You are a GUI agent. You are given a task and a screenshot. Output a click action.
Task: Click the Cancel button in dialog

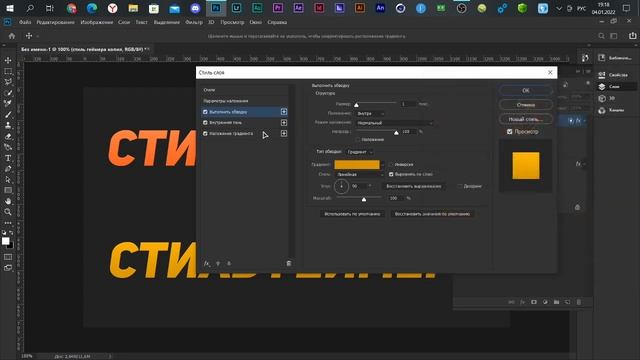pyautogui.click(x=526, y=105)
